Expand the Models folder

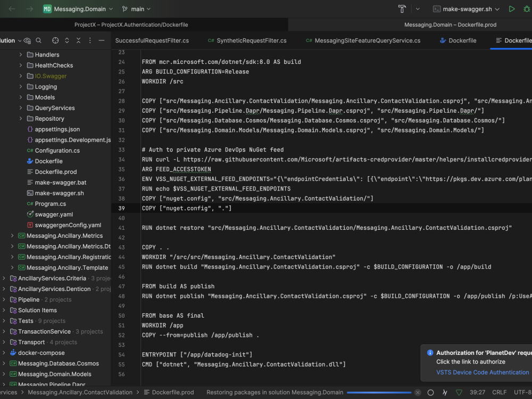coord(21,97)
